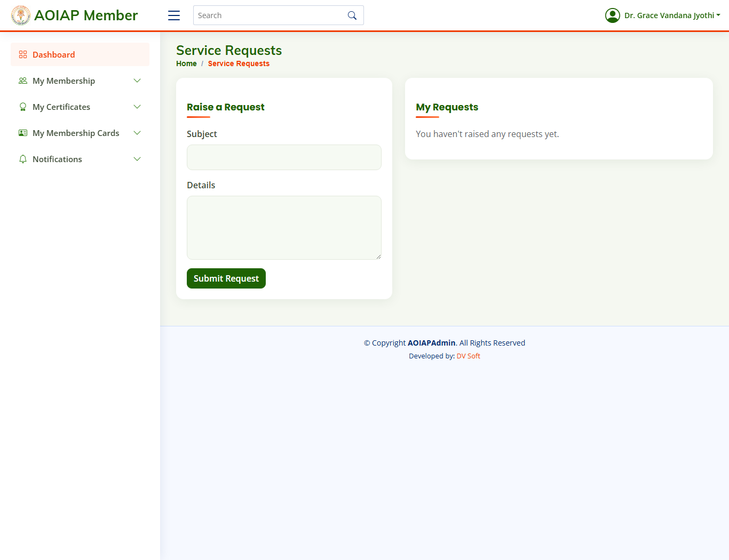Click the 'My Requests' heading
This screenshot has height=560, width=729.
[447, 107]
